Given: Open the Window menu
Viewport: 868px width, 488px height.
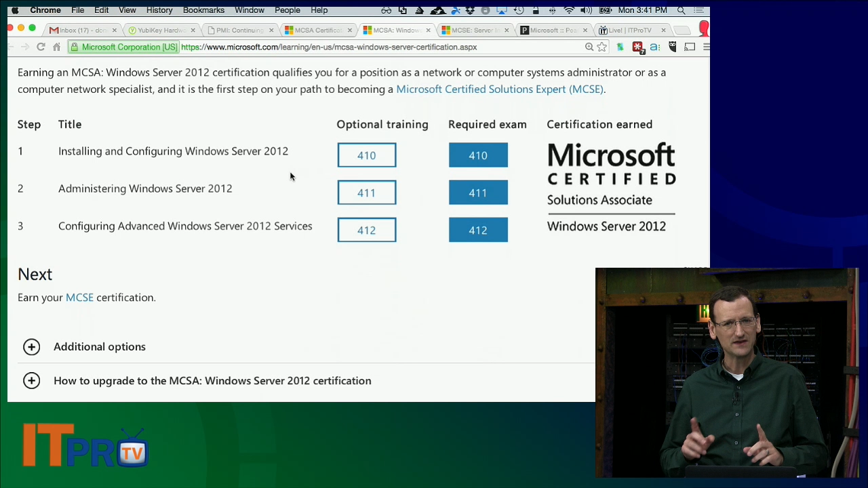Looking at the screenshot, I should click(250, 10).
